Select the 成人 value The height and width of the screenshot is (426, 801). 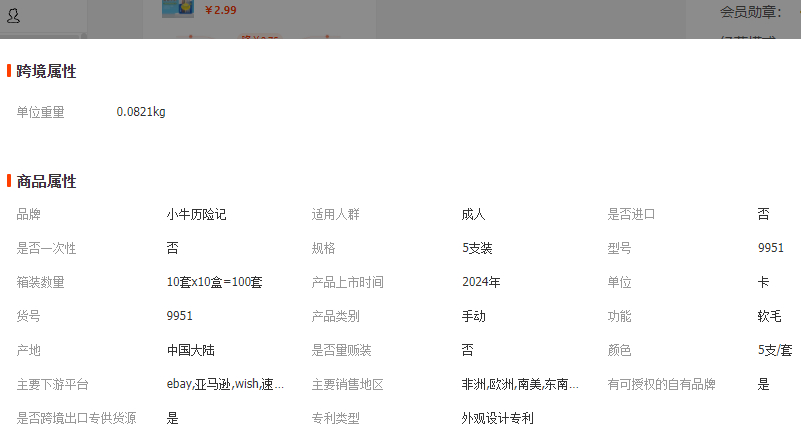(474, 214)
